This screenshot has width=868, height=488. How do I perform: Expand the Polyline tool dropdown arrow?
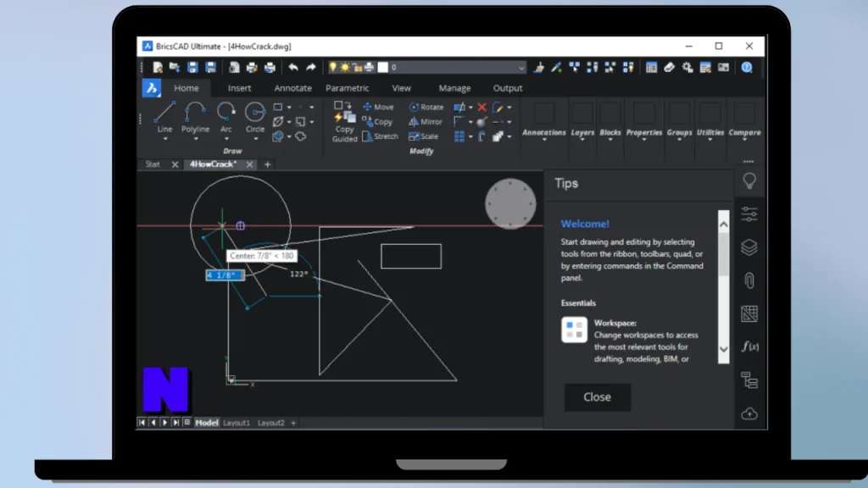tap(196, 140)
